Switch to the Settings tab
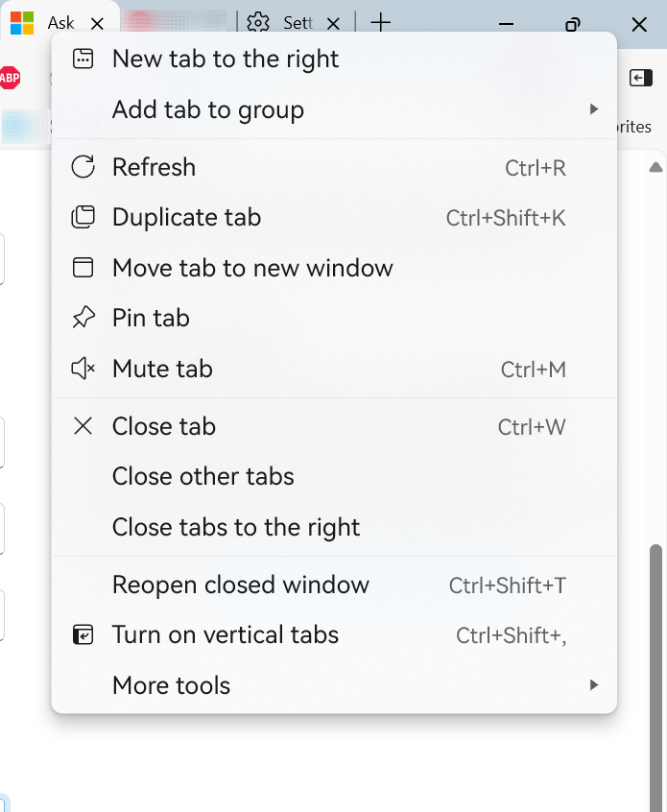 tap(298, 22)
